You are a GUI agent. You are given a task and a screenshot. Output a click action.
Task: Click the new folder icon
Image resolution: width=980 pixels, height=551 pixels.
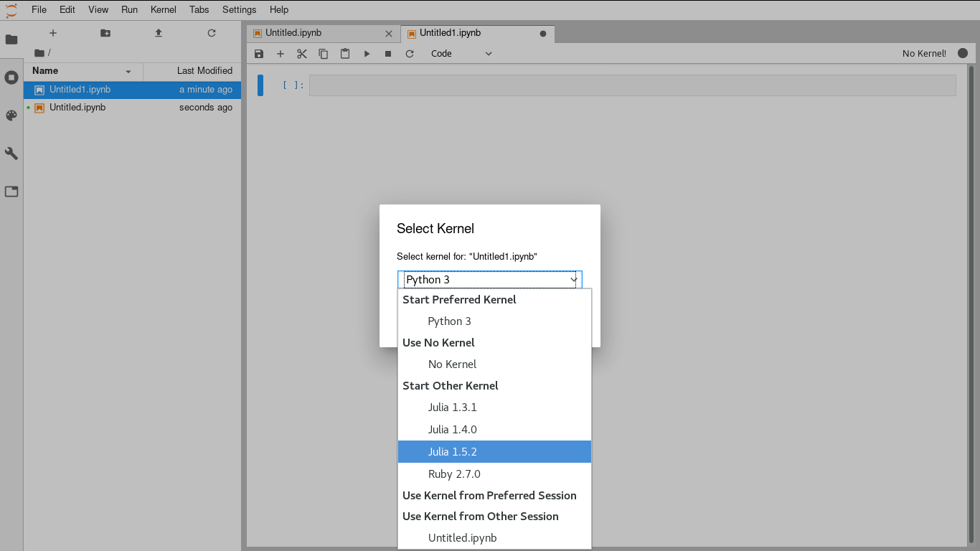click(105, 33)
